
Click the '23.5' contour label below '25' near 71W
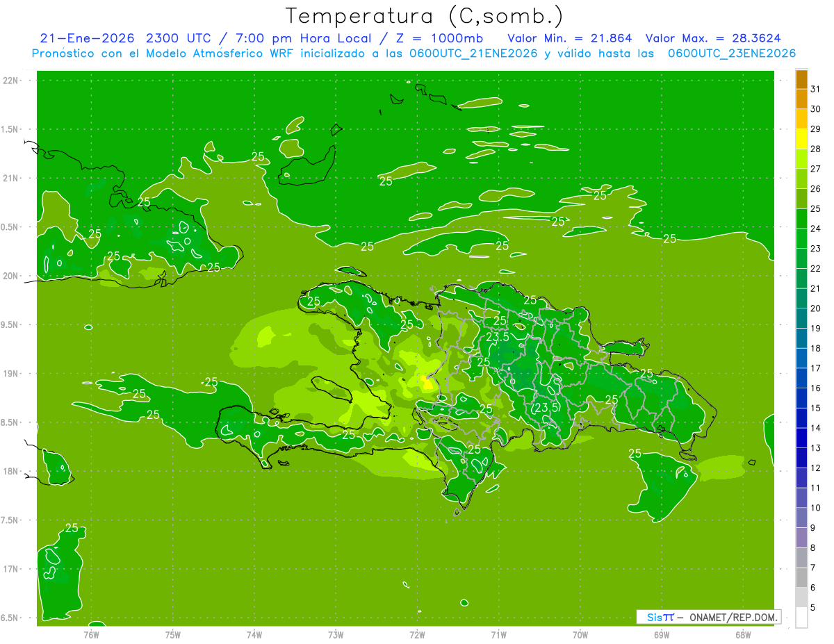(498, 336)
